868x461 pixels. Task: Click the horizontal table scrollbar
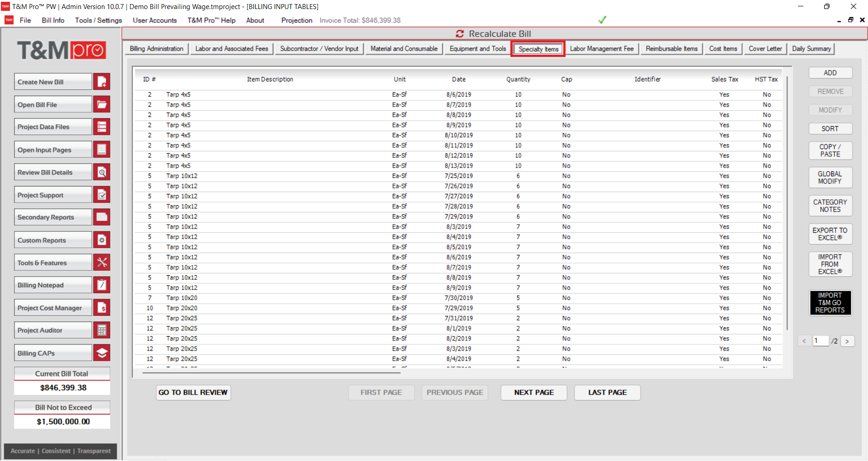(x=271, y=373)
